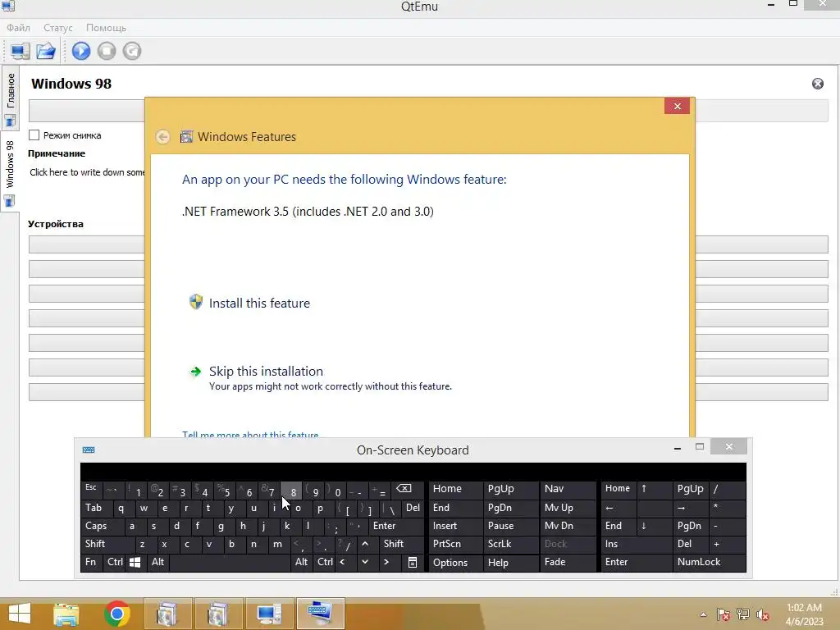Open an existing machine via the folder icon
The image size is (840, 630).
pyautogui.click(x=46, y=51)
